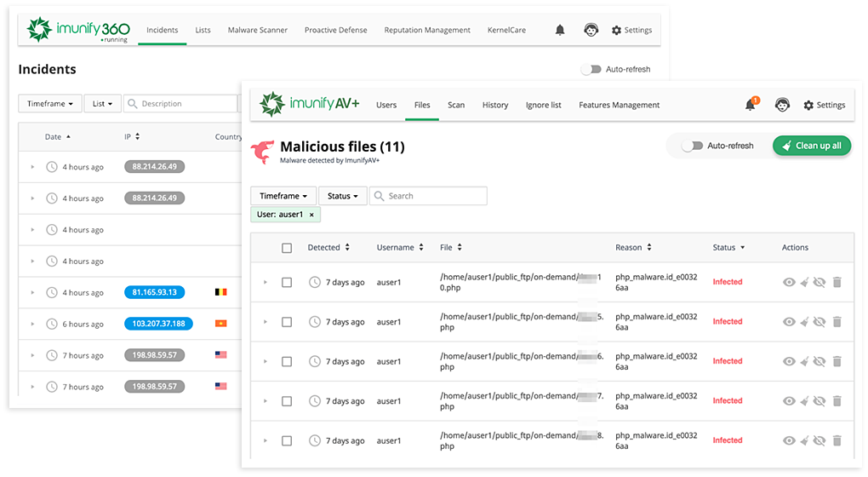Open support avatar icon in Imunify360 window
This screenshot has height=477, width=868.
[x=591, y=30]
